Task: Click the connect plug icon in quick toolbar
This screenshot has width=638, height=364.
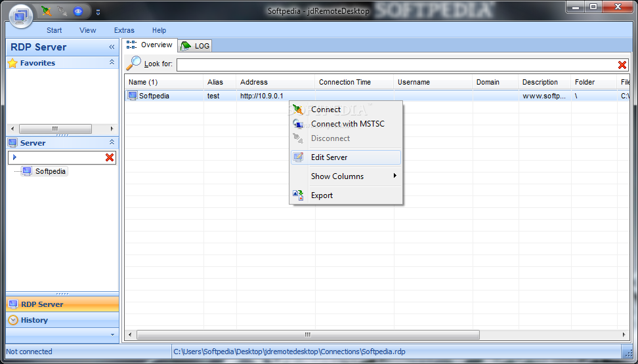Action: (x=47, y=11)
